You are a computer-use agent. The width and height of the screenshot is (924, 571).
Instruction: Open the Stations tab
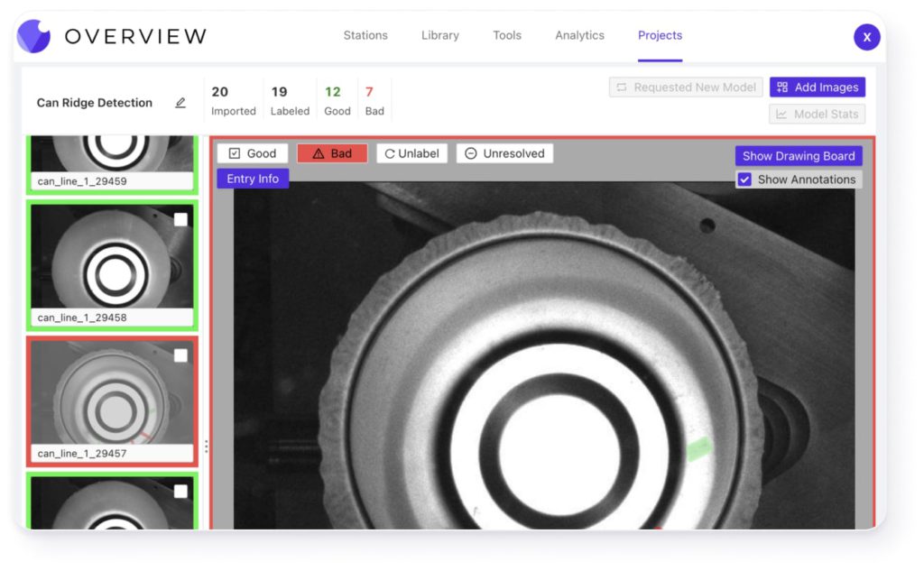click(x=365, y=35)
